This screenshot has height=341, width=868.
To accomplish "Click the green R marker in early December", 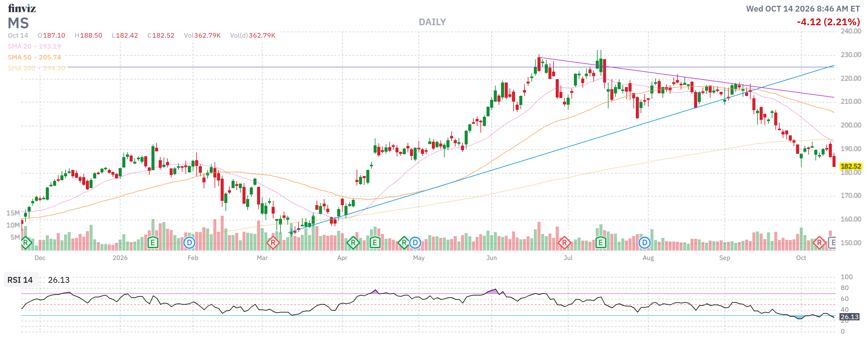I will click(x=25, y=243).
